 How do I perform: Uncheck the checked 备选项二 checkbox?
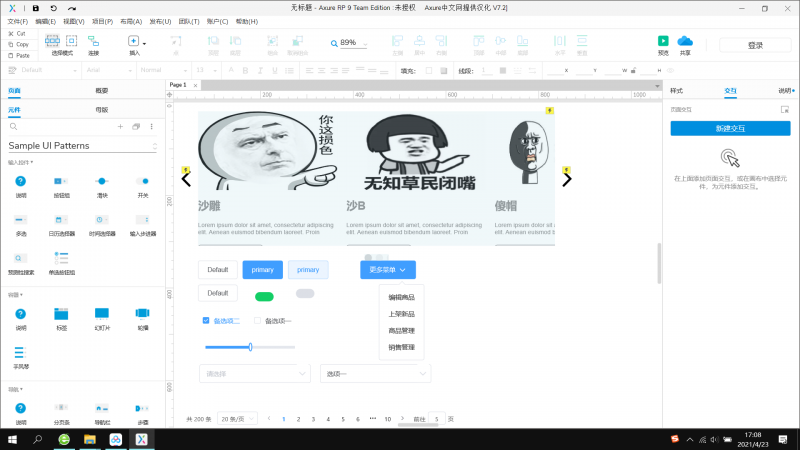coord(206,321)
